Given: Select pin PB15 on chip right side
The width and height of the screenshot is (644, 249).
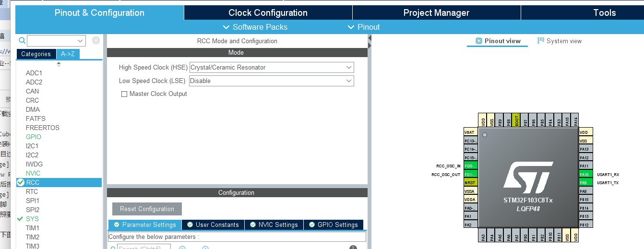Looking at the screenshot, I should [x=586, y=200].
